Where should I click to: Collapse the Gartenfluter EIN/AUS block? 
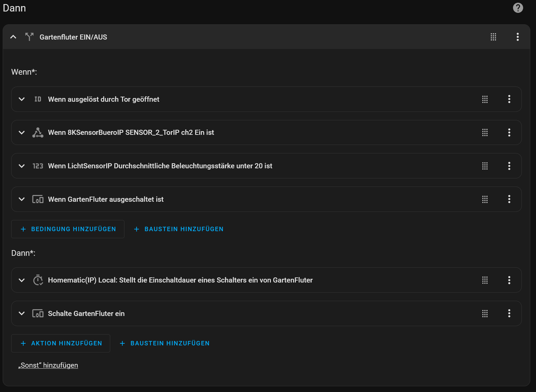[x=13, y=37]
